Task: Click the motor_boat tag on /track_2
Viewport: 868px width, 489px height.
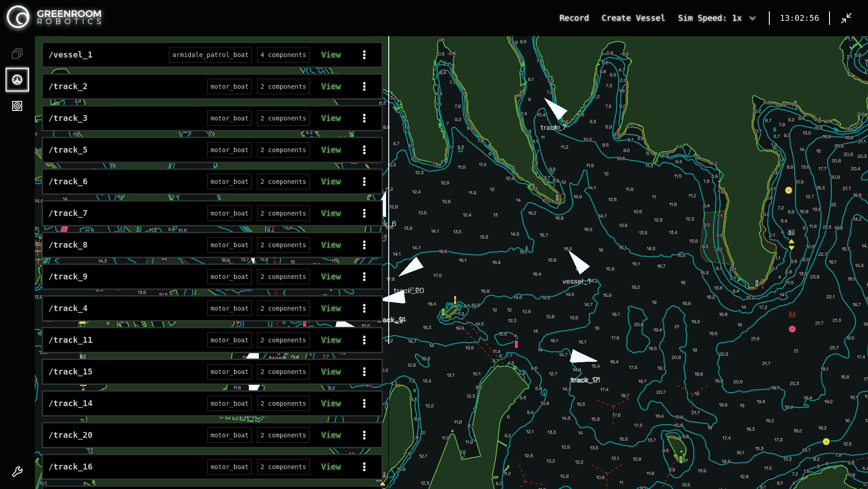Action: tap(229, 86)
